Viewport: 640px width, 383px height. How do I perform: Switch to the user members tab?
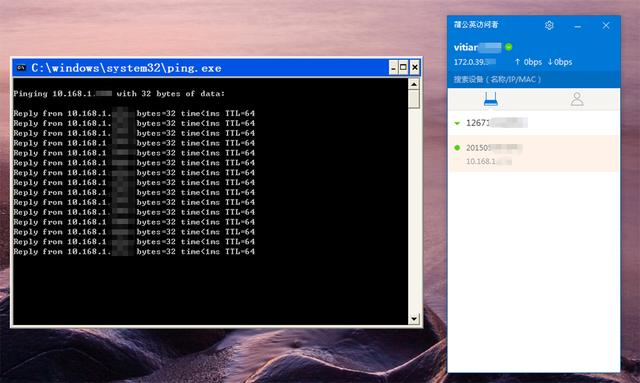point(577,99)
